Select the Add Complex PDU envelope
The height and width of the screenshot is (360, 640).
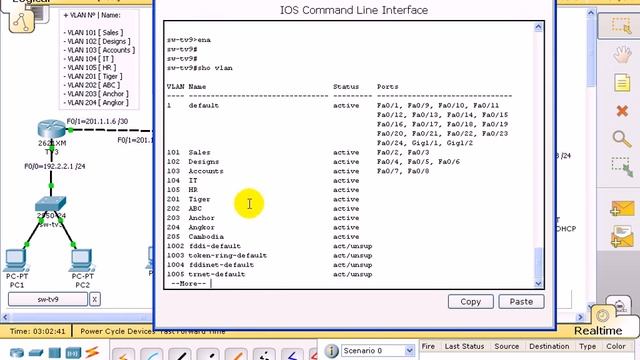[x=622, y=237]
